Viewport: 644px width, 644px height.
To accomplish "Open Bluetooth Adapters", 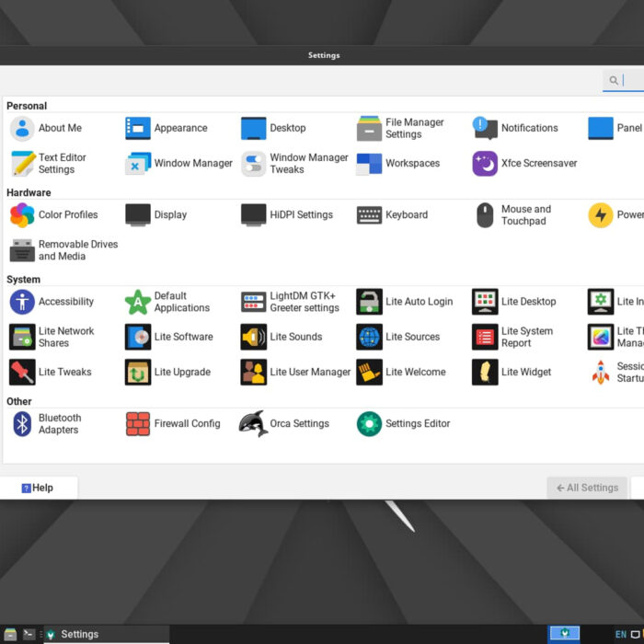I will pos(46,424).
